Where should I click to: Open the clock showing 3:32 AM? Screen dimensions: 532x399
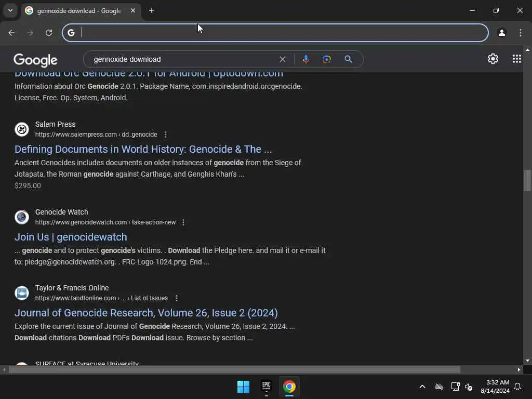[x=495, y=387]
